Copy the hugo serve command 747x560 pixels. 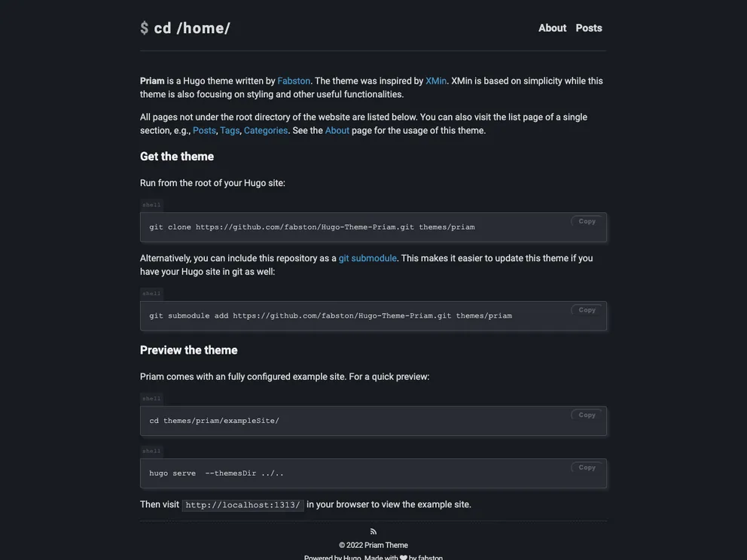(x=587, y=468)
